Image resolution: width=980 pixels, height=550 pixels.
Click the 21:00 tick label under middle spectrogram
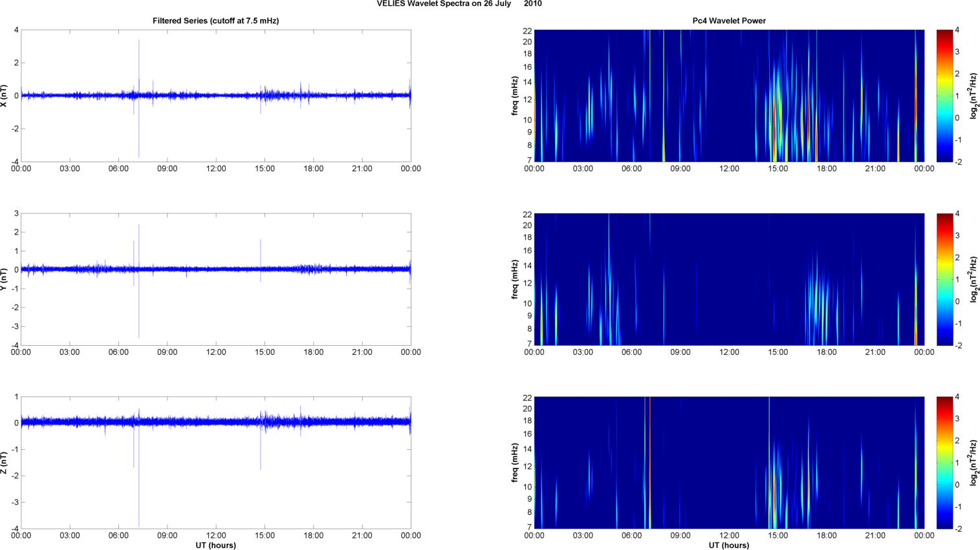tap(875, 352)
